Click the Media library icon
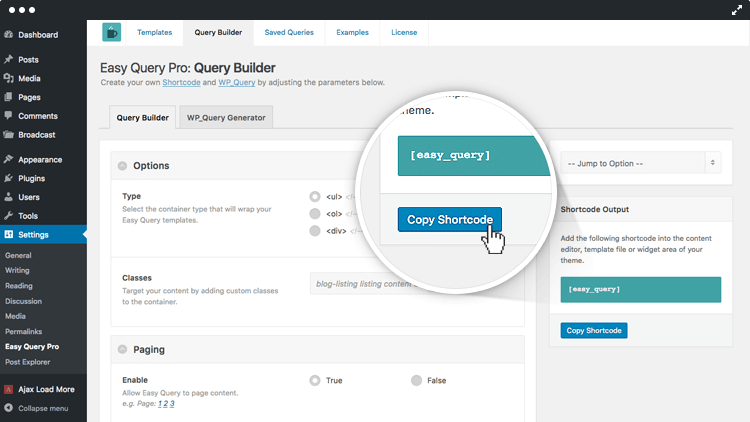 click(8, 78)
